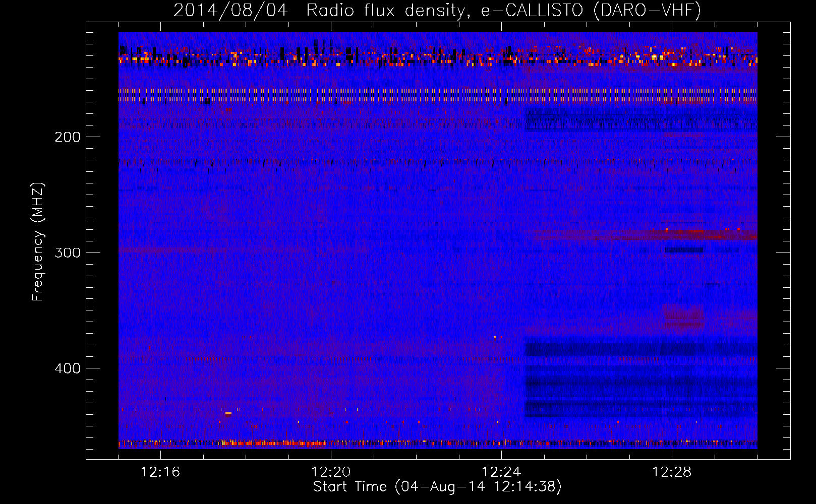Click the 'Start Time (04-Aug-14 12:14:38)' label

click(x=437, y=487)
